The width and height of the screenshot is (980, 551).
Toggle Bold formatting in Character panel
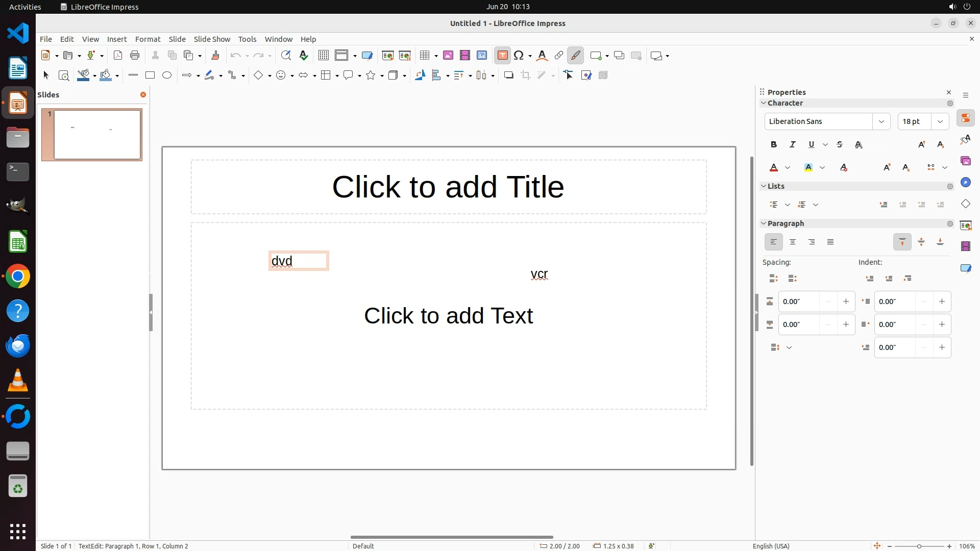[x=774, y=144]
